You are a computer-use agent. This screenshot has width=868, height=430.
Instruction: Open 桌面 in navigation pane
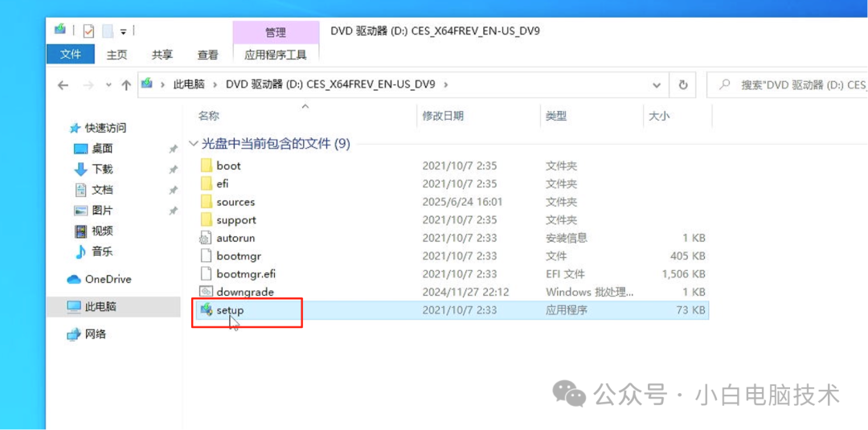(93, 149)
